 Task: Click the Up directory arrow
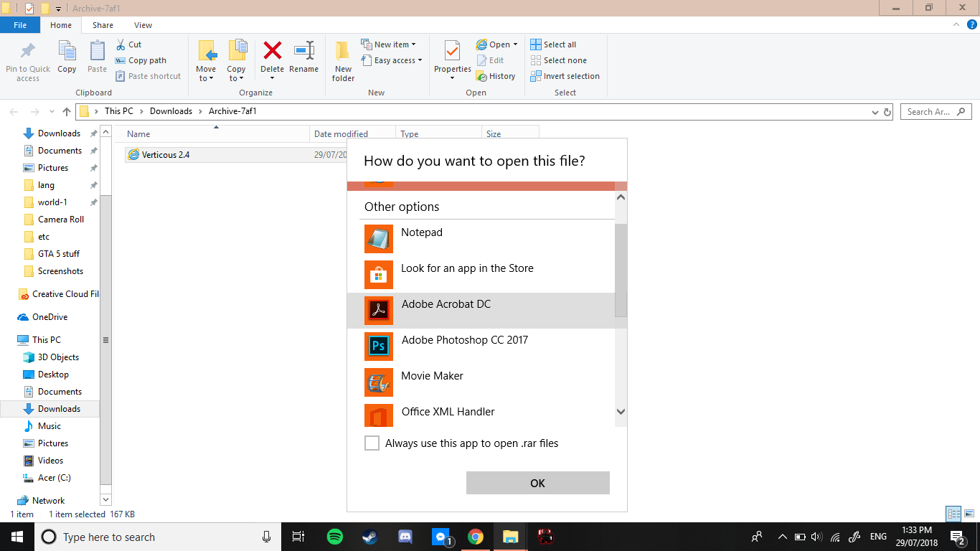click(x=67, y=111)
